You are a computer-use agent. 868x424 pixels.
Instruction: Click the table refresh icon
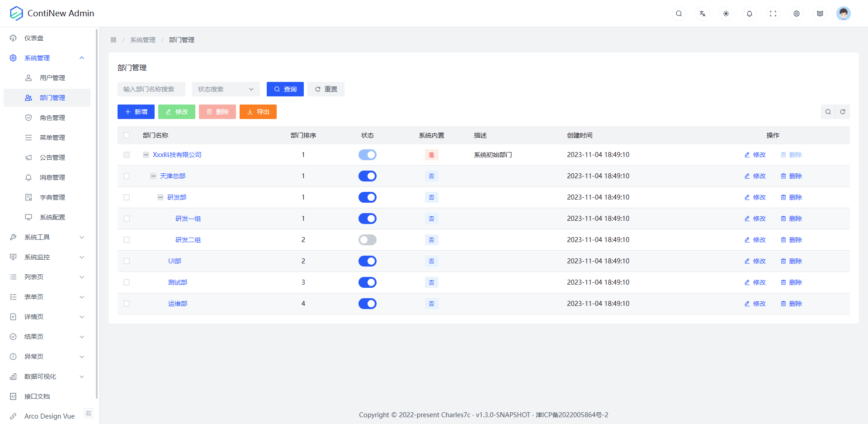(843, 112)
